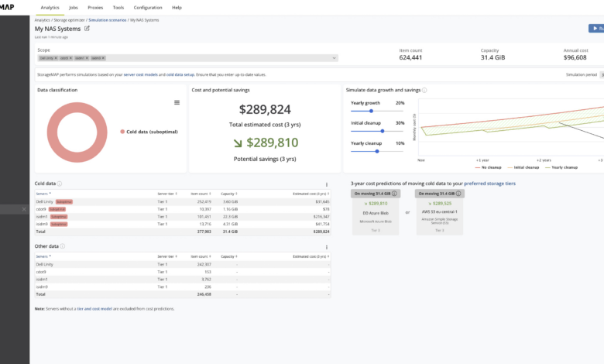Click the info icon next to Cold data heading

tap(60, 184)
